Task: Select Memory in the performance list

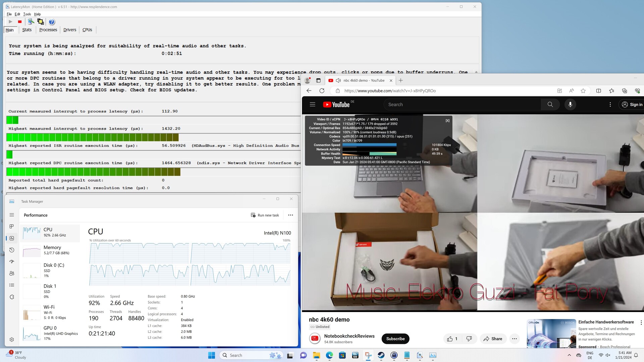Action: click(x=50, y=250)
